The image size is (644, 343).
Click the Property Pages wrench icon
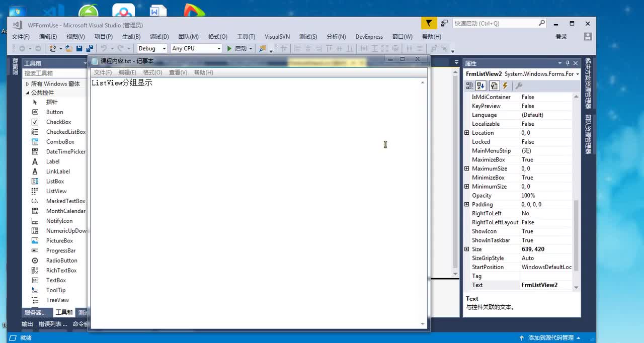coord(519,86)
